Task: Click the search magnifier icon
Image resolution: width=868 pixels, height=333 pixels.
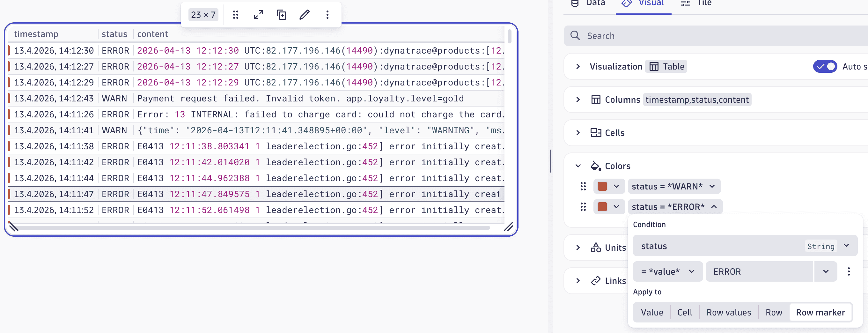Action: pyautogui.click(x=576, y=35)
